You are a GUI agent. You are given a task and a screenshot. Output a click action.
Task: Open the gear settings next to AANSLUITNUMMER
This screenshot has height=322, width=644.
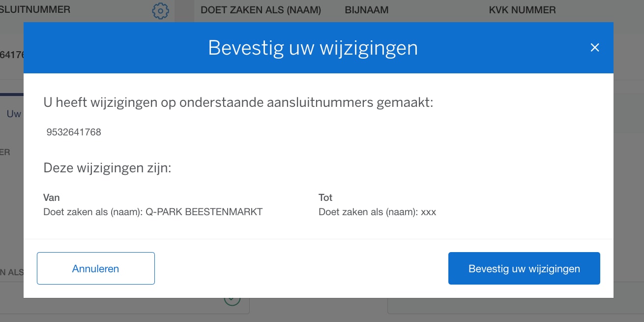tap(160, 10)
